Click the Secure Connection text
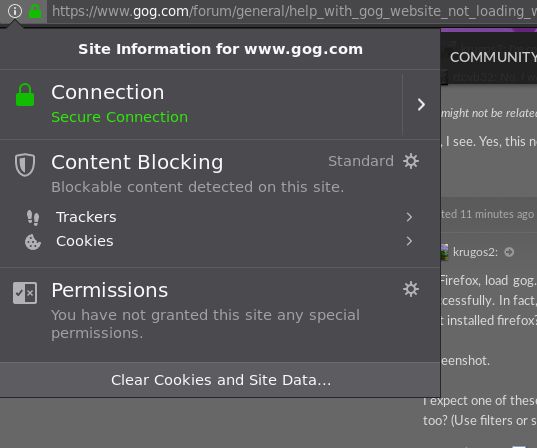The height and width of the screenshot is (448, 537). click(120, 117)
